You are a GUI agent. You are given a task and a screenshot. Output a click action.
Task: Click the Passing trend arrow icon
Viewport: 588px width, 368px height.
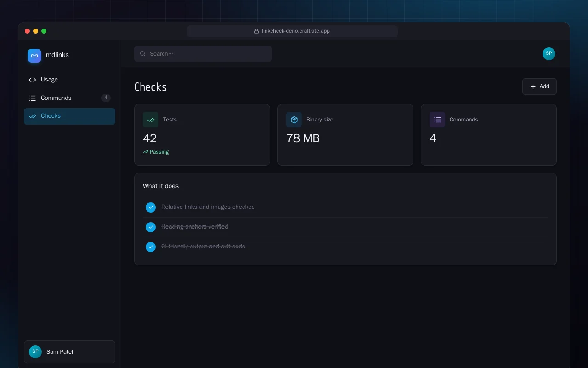click(146, 152)
